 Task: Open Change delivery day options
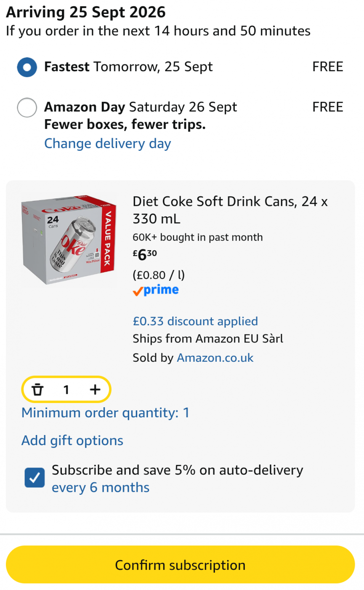[x=108, y=143]
